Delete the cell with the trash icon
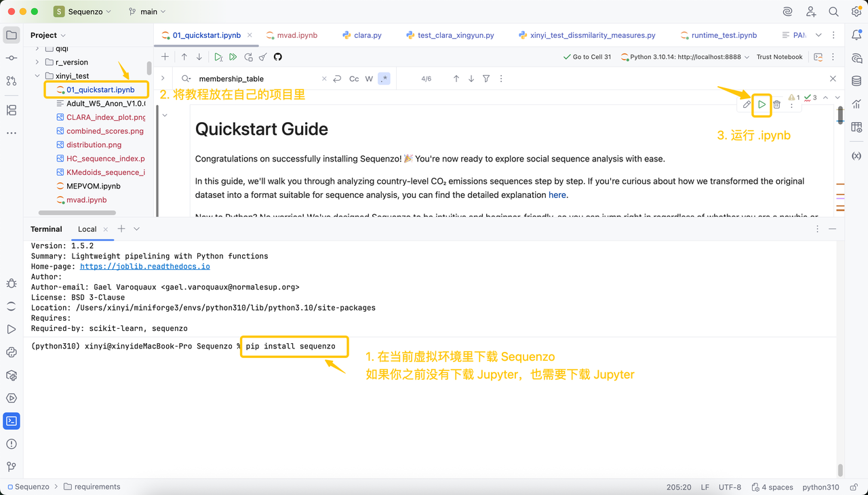The height and width of the screenshot is (495, 868). coord(777,104)
